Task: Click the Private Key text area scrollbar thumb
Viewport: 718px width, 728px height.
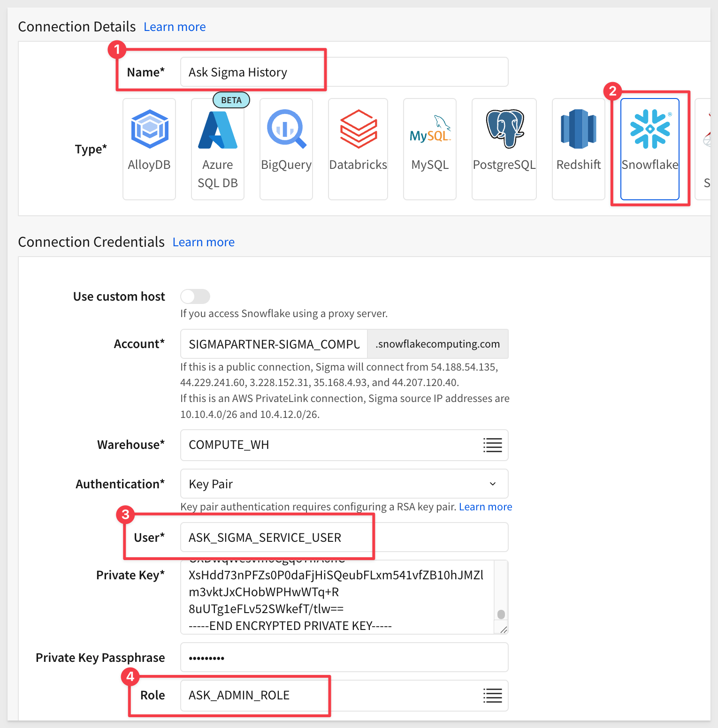Action: (501, 614)
